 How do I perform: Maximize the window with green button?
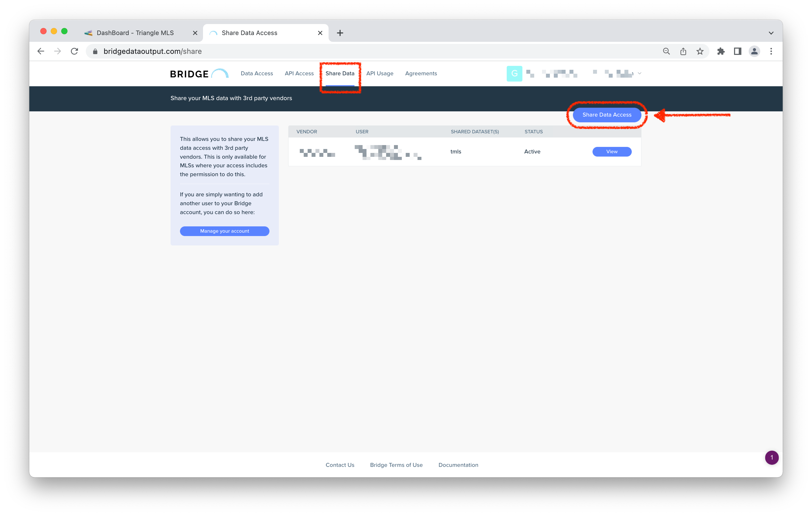coord(64,31)
